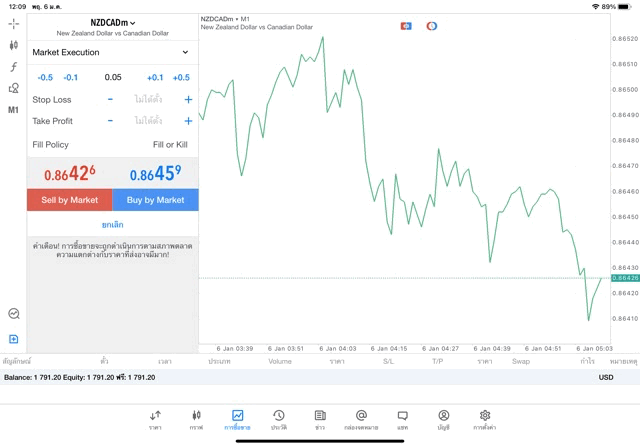Click the red-blue circular icon above chart
This screenshot has width=640, height=447.
point(432,26)
